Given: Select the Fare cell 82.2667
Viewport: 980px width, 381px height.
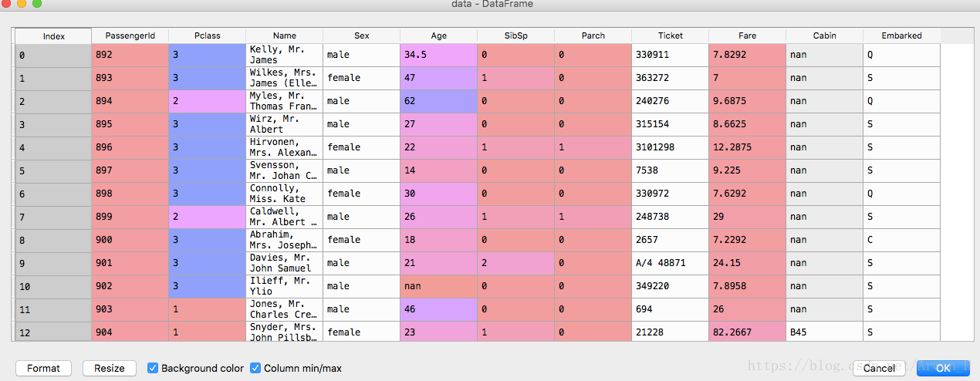Looking at the screenshot, I should (747, 332).
